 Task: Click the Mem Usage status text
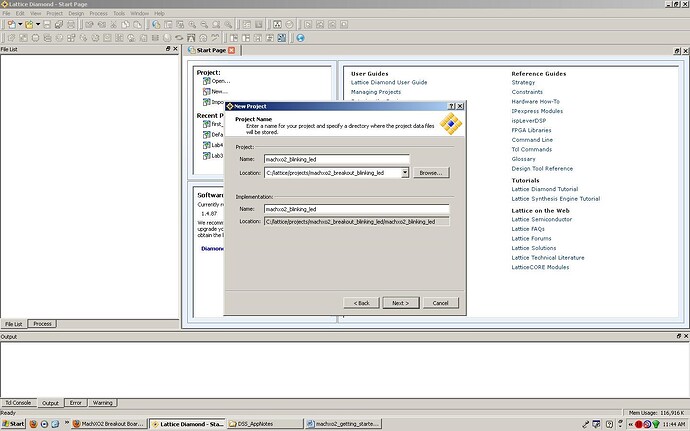(x=656, y=413)
